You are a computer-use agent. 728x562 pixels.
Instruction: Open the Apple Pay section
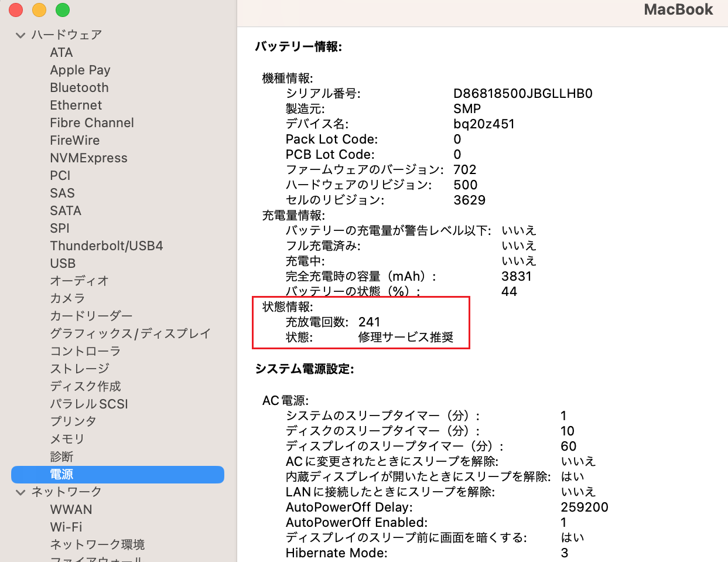pos(80,70)
